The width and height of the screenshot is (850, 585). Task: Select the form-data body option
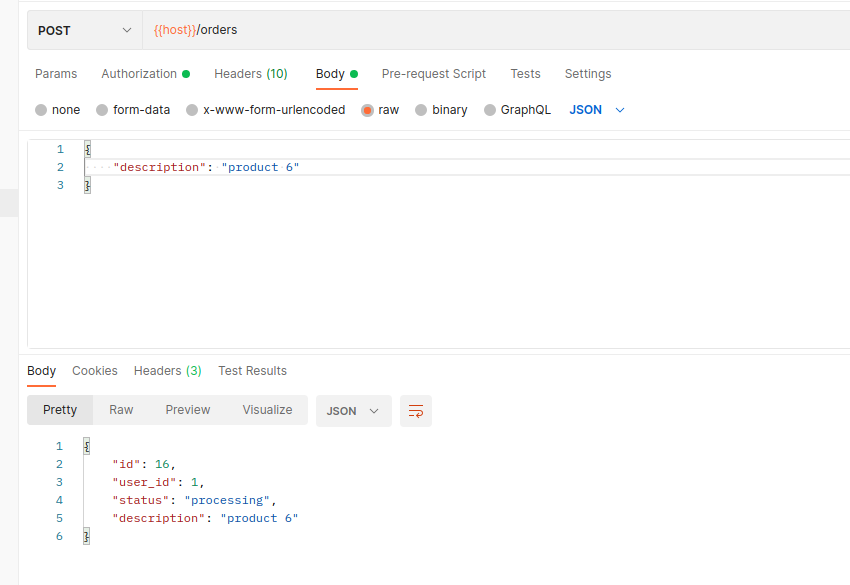[133, 110]
